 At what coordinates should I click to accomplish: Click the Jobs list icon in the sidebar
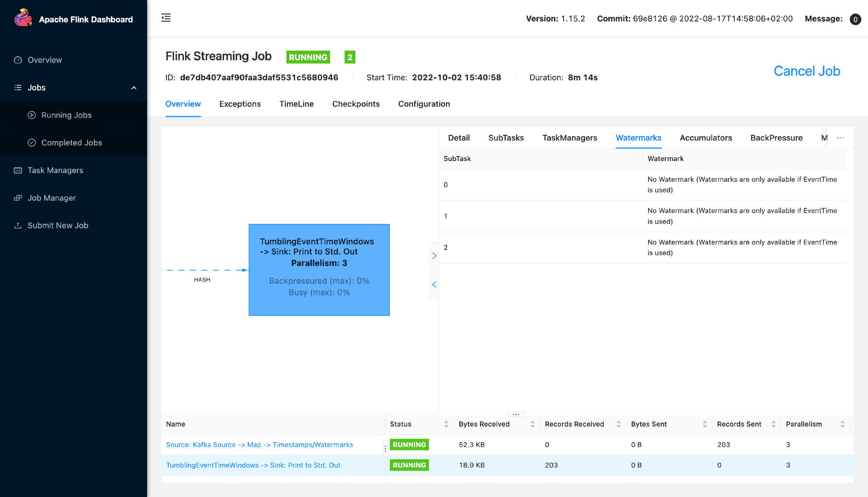18,87
